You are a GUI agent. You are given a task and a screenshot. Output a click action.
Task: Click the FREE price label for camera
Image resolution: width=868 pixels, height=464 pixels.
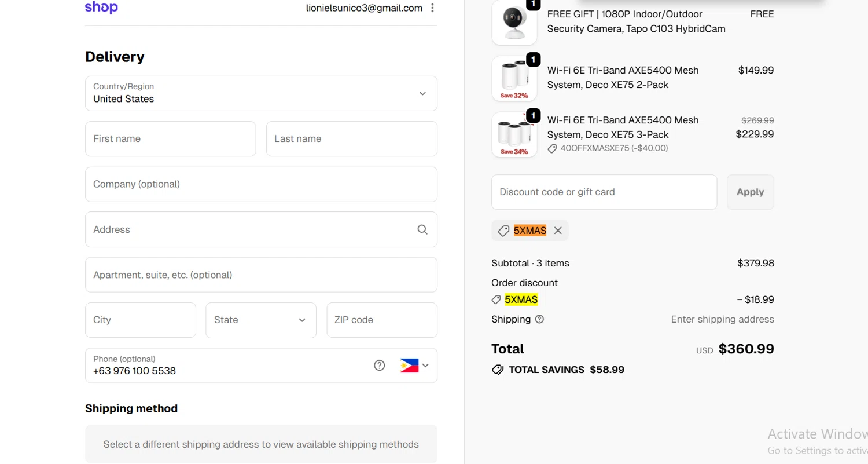[x=762, y=14]
